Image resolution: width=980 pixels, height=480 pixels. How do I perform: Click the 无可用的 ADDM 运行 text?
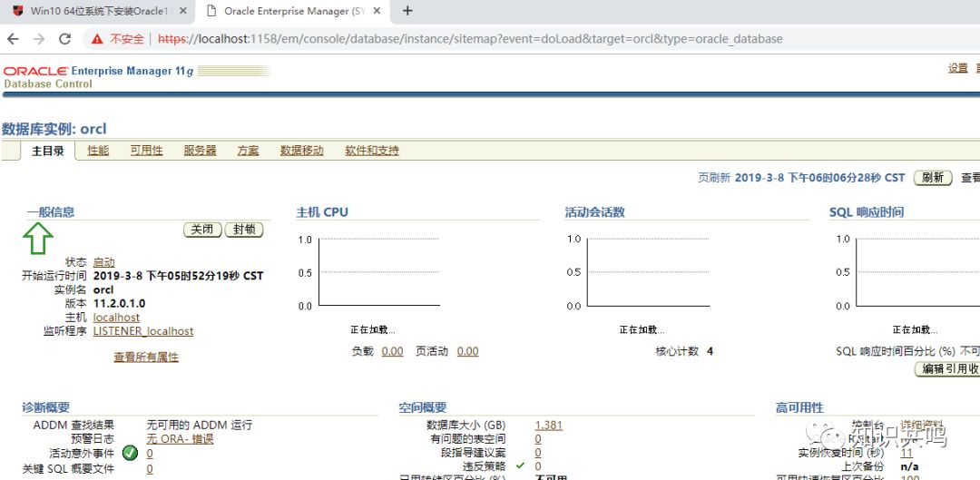tap(200, 425)
